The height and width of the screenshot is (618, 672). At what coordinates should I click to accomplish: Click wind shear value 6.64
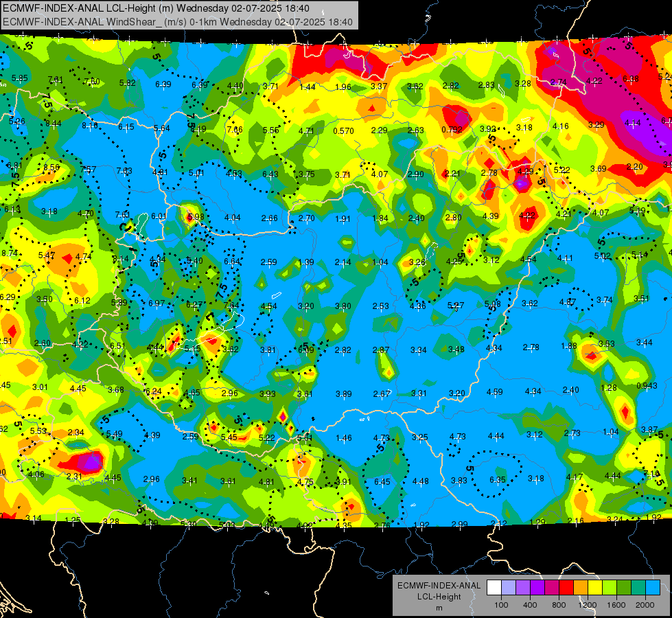232,261
